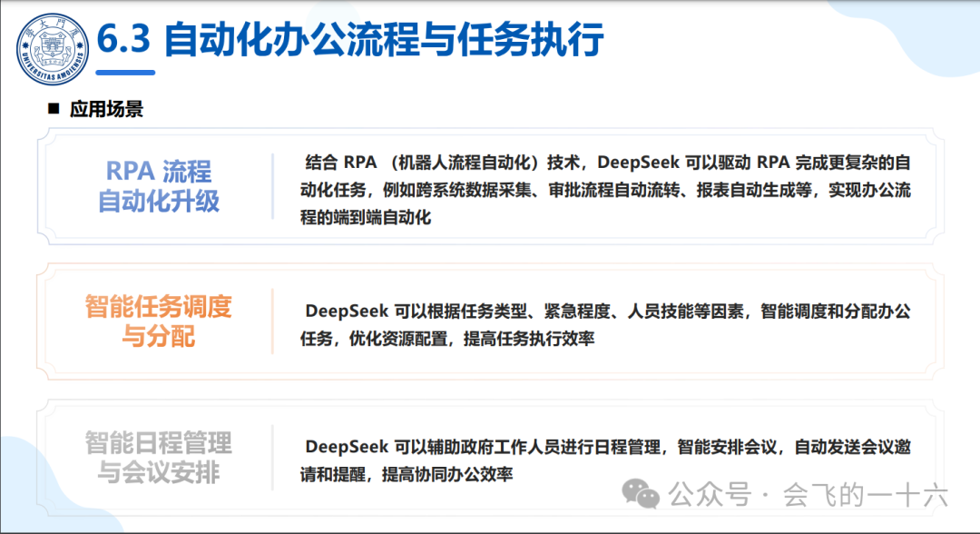Click the black square bullet before 应用场景
980x534 pixels.
pyautogui.click(x=54, y=109)
